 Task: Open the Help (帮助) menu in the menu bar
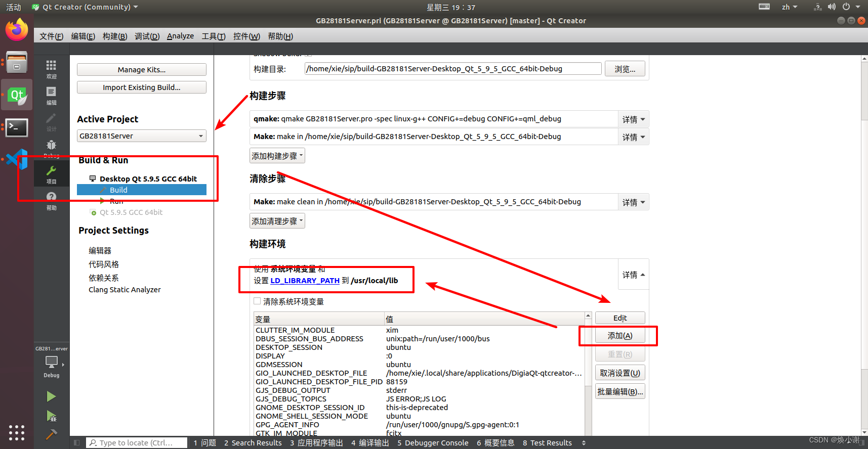[x=280, y=36]
